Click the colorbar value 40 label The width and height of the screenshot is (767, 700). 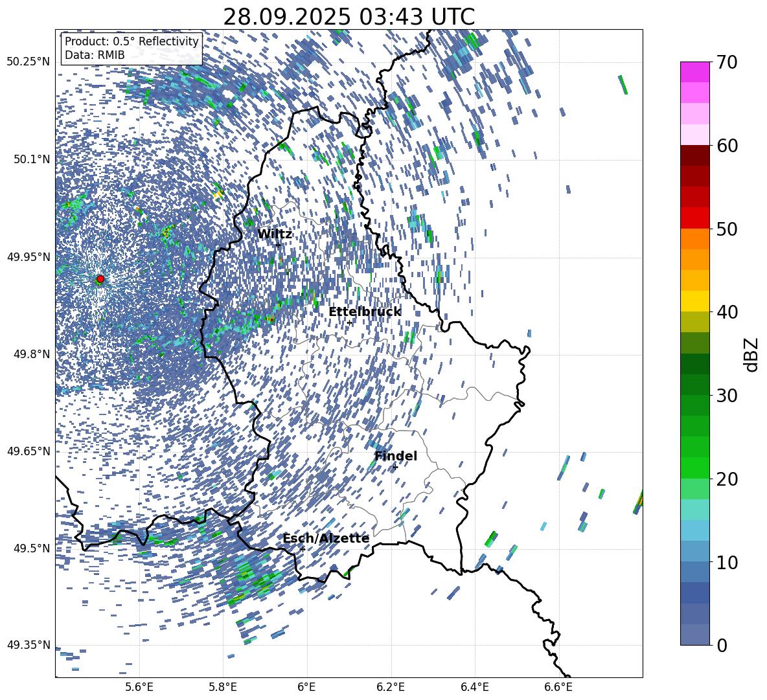click(x=727, y=312)
